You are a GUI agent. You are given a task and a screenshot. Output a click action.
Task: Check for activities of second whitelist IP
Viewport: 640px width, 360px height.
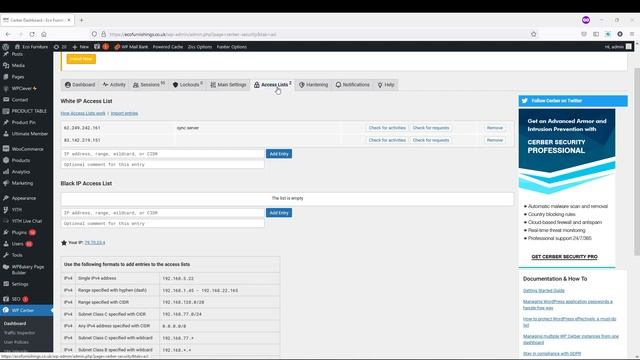point(387,140)
